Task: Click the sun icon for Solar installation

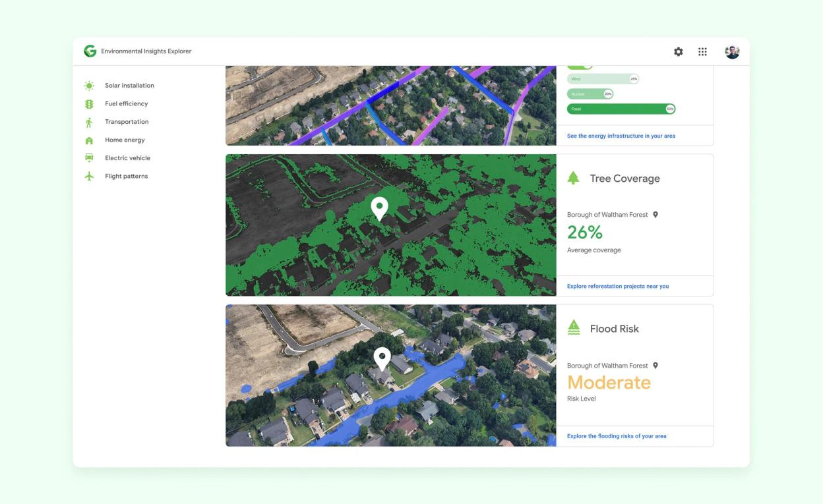Action: (89, 86)
